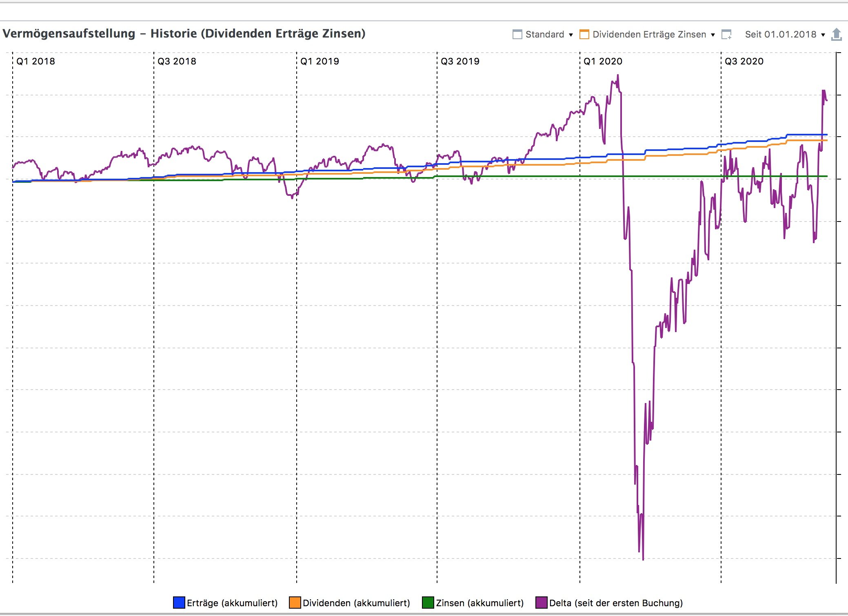848x616 pixels.
Task: Expand the Seit 01.01.2018 period dropdown
Action: 823,35
